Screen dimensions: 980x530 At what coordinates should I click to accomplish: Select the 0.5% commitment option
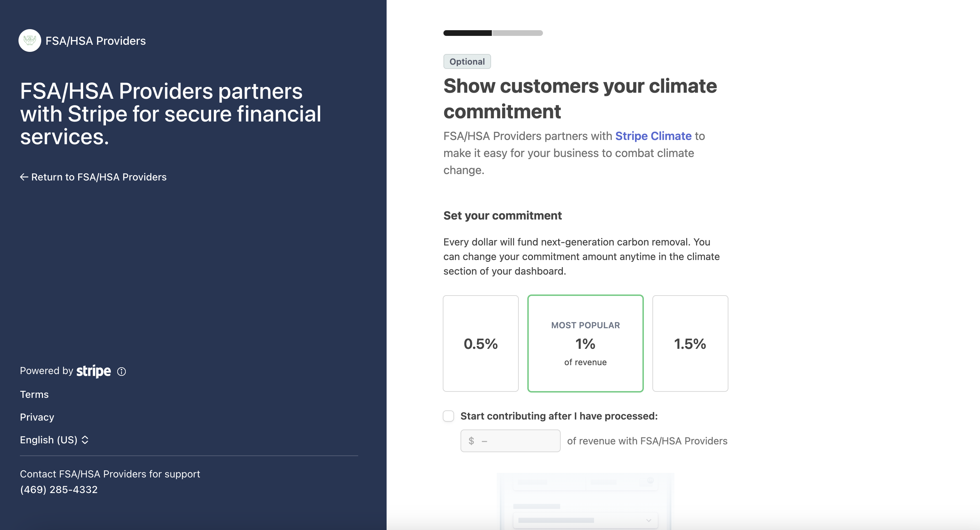coord(480,343)
